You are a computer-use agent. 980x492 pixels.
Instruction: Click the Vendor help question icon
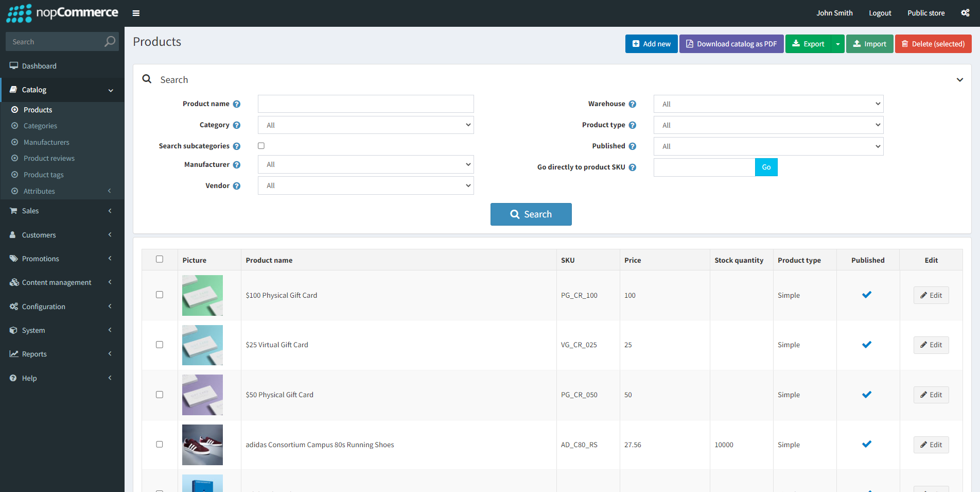(237, 186)
